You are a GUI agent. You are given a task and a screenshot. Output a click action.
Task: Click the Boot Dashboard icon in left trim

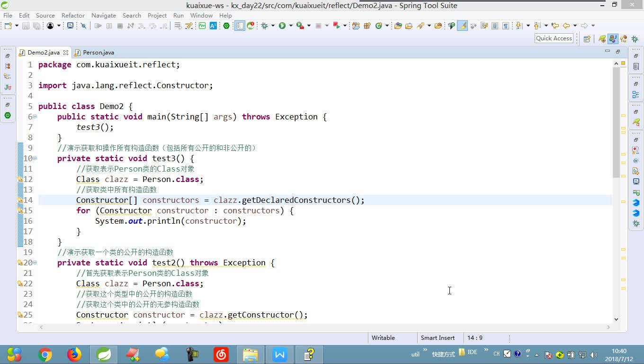point(8,115)
